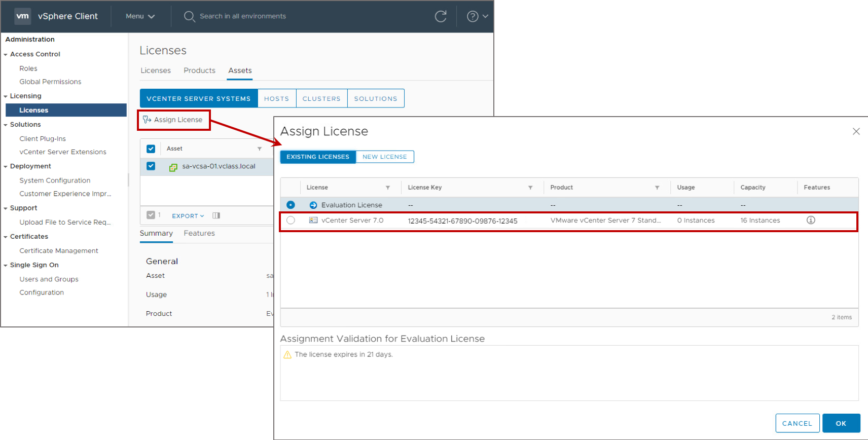Collapse the Support section
This screenshot has width=868, height=440.
(x=6, y=208)
